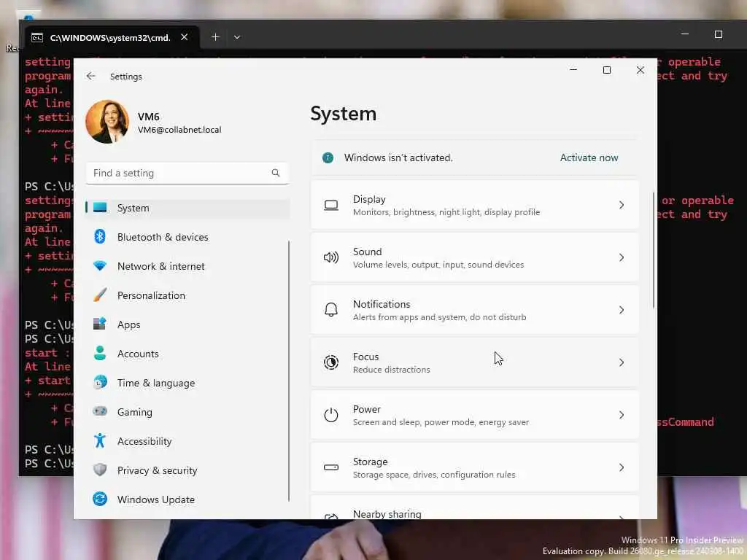Click the Accounts person icon
Image resolution: width=747 pixels, height=560 pixels.
(99, 353)
